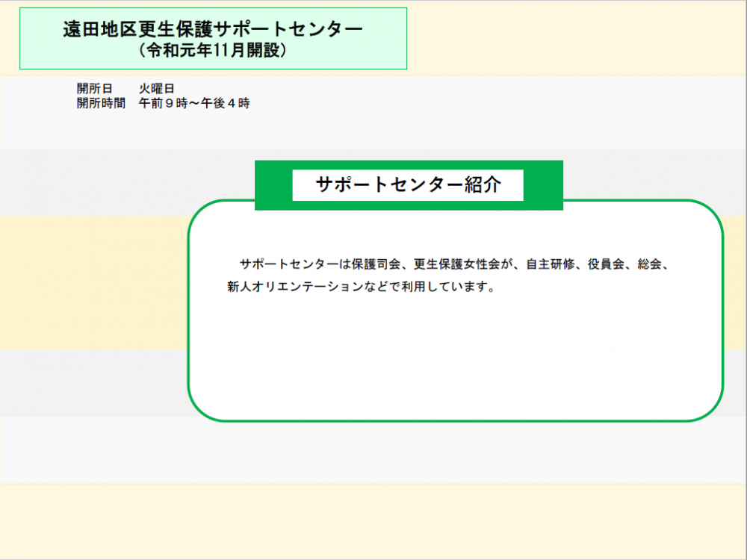Click the 開所時間 label
Image resolution: width=747 pixels, height=560 pixels.
click(101, 103)
